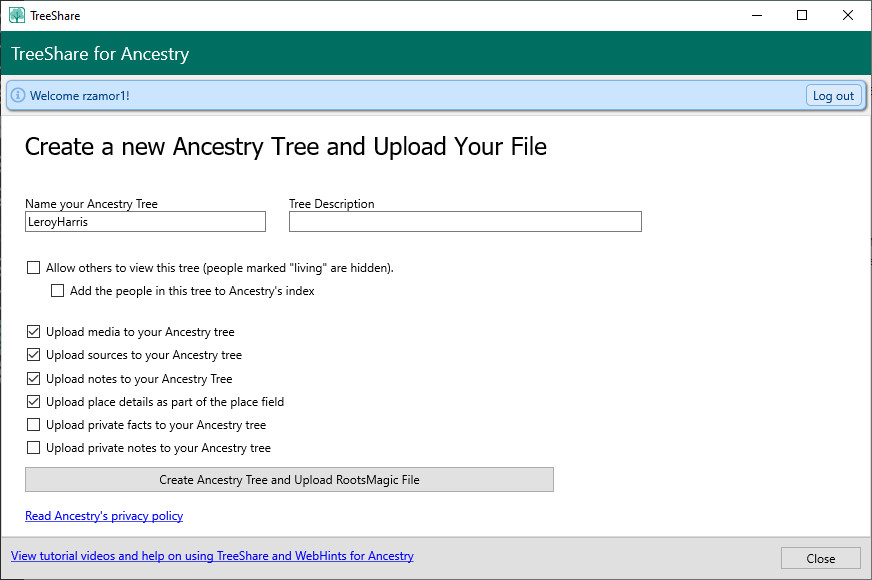The width and height of the screenshot is (872, 580).
Task: Check Add people to Ancestry's index
Action: (58, 291)
